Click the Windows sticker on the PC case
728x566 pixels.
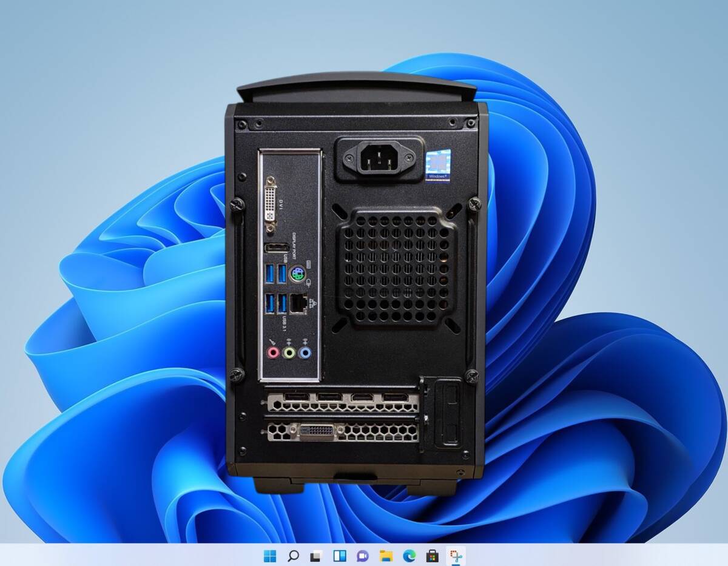tap(439, 165)
